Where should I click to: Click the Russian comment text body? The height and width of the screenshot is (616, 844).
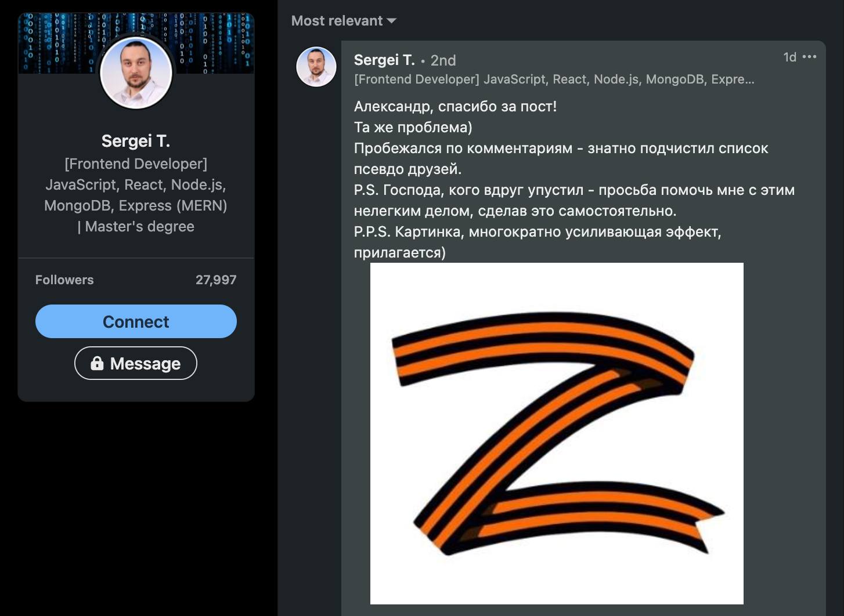574,179
